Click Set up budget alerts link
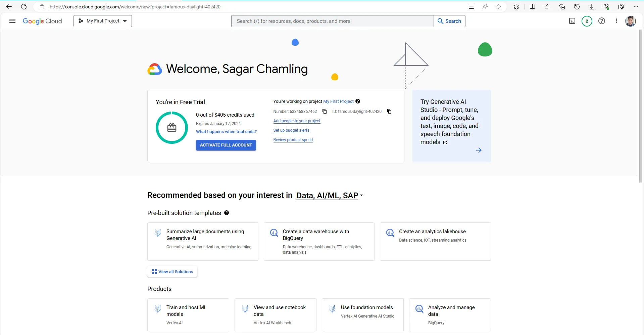This screenshot has height=335, width=644. tap(291, 130)
